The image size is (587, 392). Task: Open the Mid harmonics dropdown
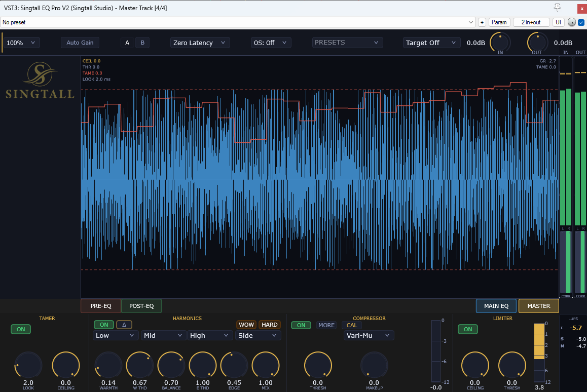163,335
